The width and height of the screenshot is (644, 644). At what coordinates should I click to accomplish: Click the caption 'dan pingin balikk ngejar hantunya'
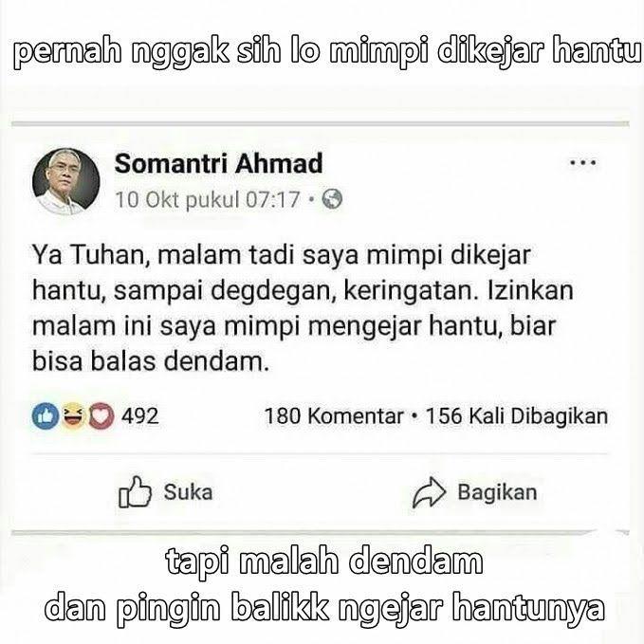(x=324, y=609)
